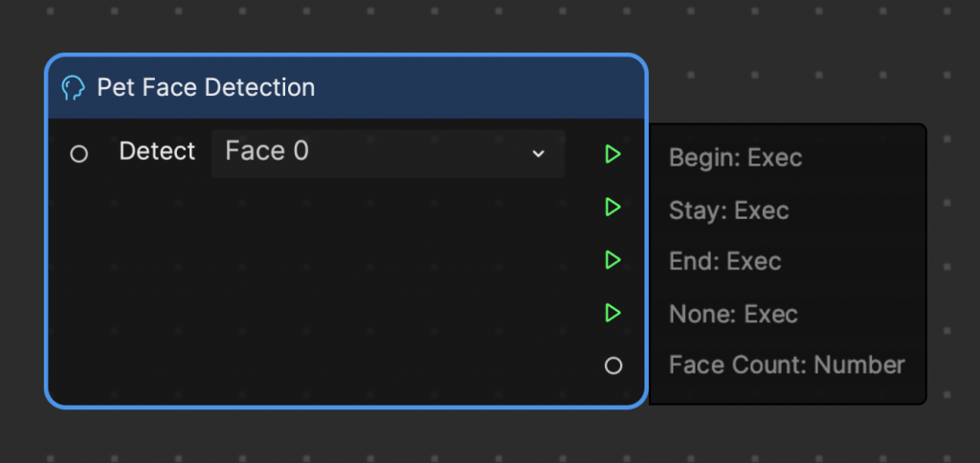This screenshot has width=980, height=463.
Task: Select the Pet Face Detection node title bar
Action: coord(346,87)
